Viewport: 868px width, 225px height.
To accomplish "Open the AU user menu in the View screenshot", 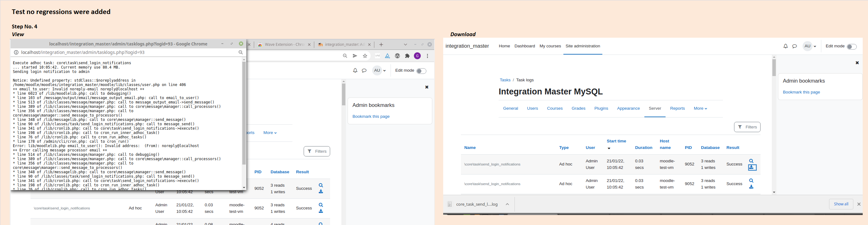I will (x=379, y=70).
